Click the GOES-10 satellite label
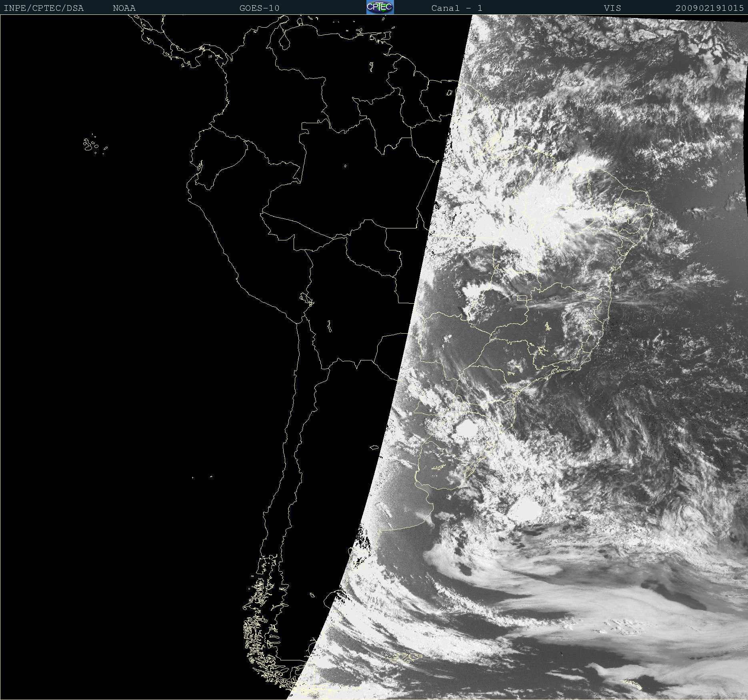748x700 pixels. [259, 8]
